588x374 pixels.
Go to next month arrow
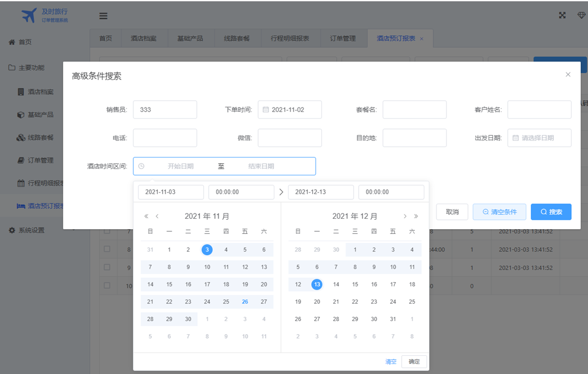405,216
